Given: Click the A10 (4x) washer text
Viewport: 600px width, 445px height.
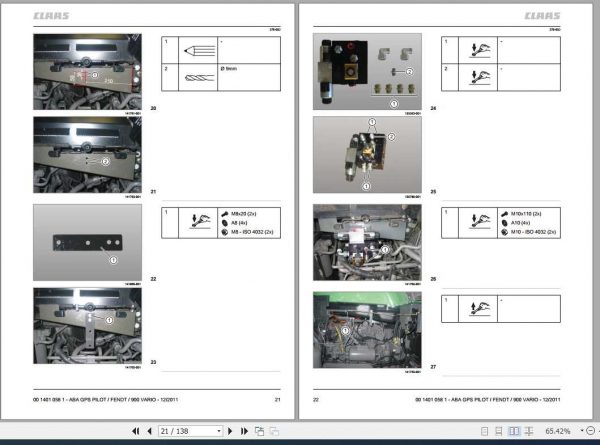Looking at the screenshot, I should 520,223.
